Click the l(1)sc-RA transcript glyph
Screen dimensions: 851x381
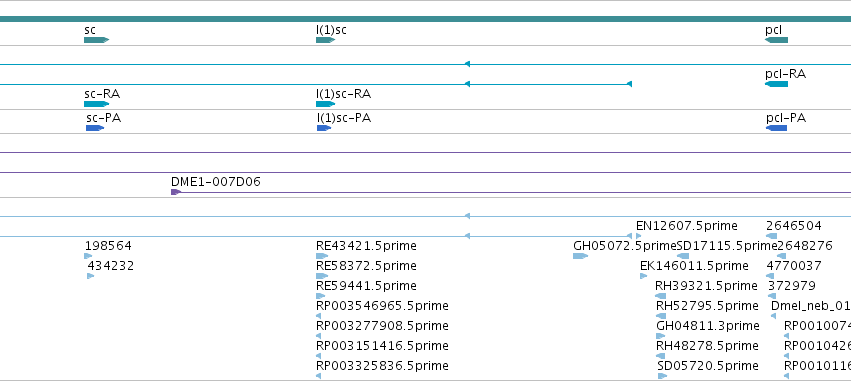point(326,104)
